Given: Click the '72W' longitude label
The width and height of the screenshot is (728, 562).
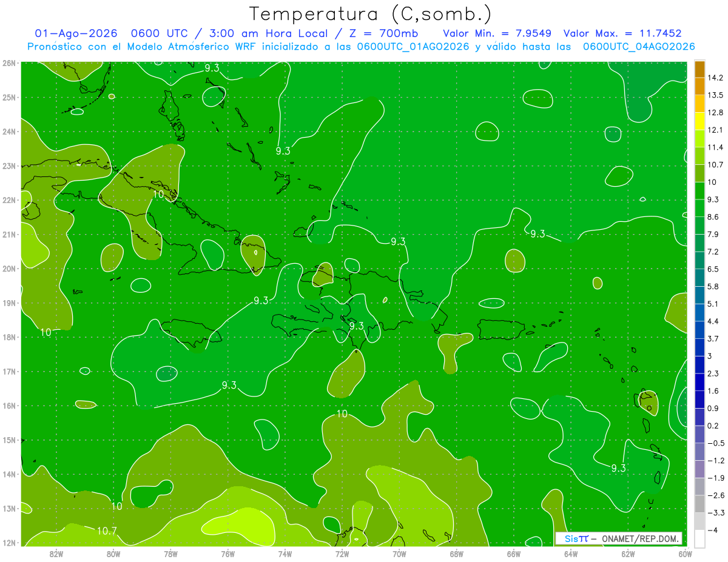Looking at the screenshot, I should 342,554.
